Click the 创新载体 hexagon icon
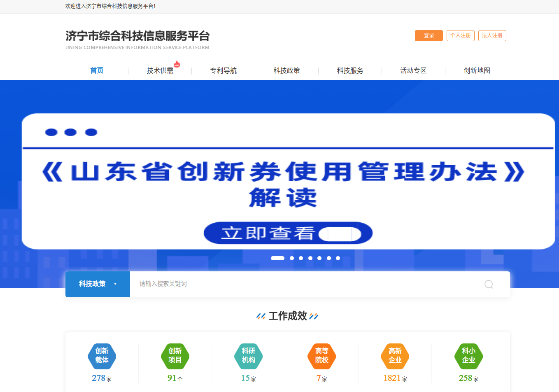This screenshot has height=392, width=559. [x=102, y=356]
